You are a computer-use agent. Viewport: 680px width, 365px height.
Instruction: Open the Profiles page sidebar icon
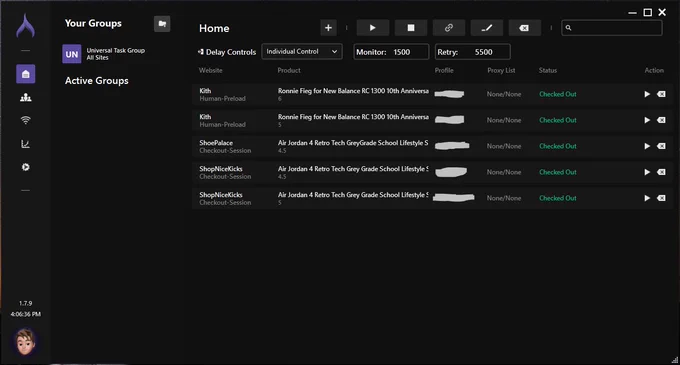click(26, 98)
